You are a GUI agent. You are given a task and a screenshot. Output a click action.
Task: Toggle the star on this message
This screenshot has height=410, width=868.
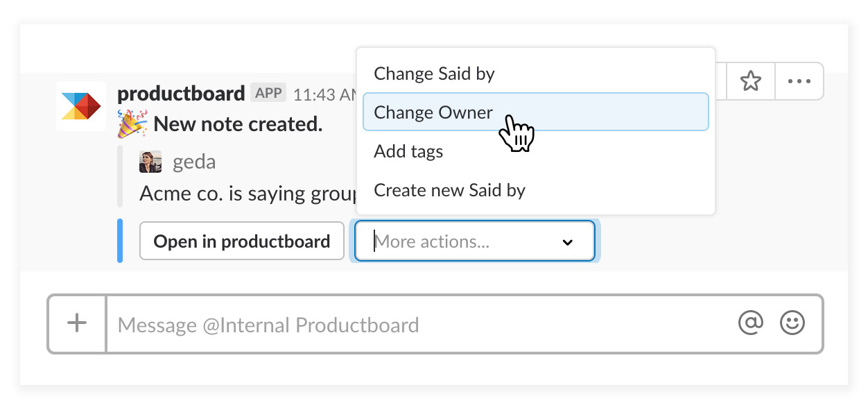pyautogui.click(x=750, y=81)
